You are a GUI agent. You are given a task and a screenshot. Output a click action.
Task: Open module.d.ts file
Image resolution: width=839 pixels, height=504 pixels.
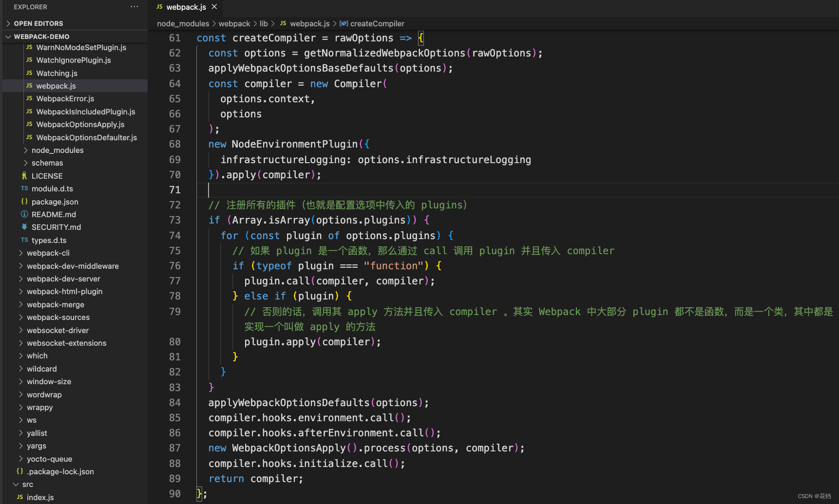(x=52, y=188)
